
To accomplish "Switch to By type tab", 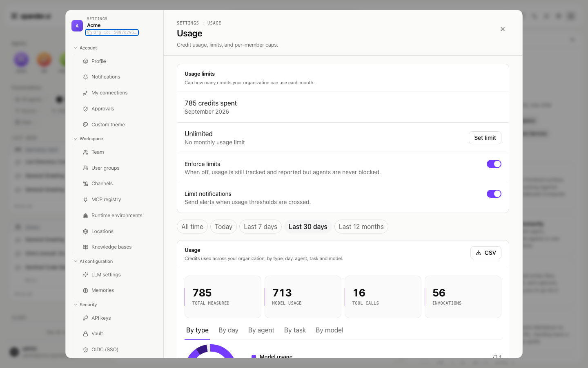I will (197, 330).
